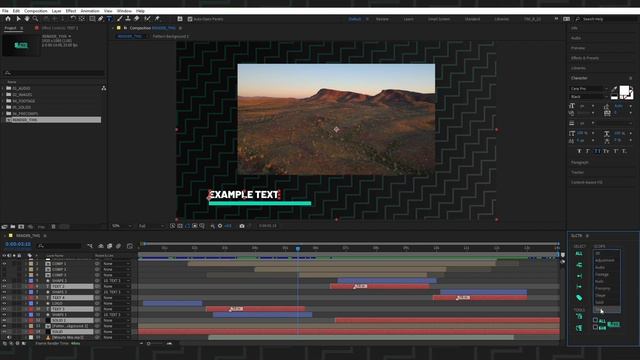Hide the SOLID 1 layer with its eye
This screenshot has width=640, height=360.
point(4,320)
